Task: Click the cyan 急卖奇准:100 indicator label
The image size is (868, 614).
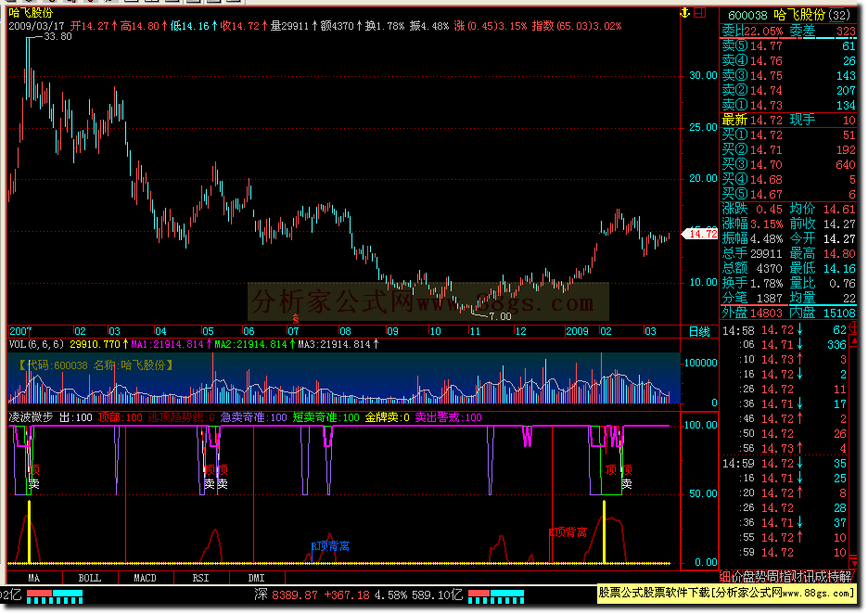Action: pyautogui.click(x=254, y=417)
